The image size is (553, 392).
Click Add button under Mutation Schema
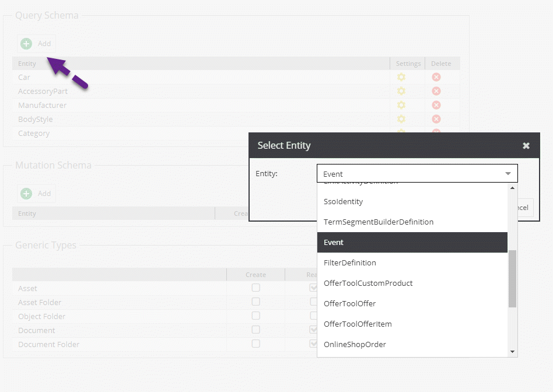[36, 194]
